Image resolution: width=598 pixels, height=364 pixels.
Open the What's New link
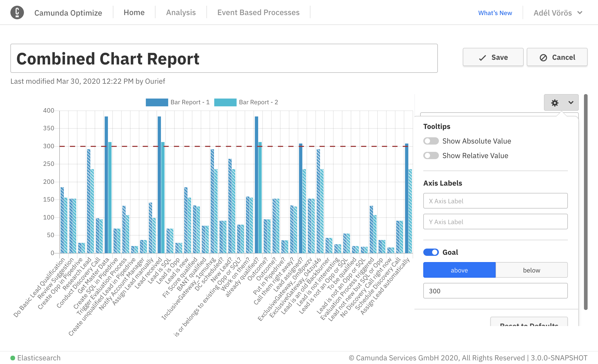click(x=495, y=13)
